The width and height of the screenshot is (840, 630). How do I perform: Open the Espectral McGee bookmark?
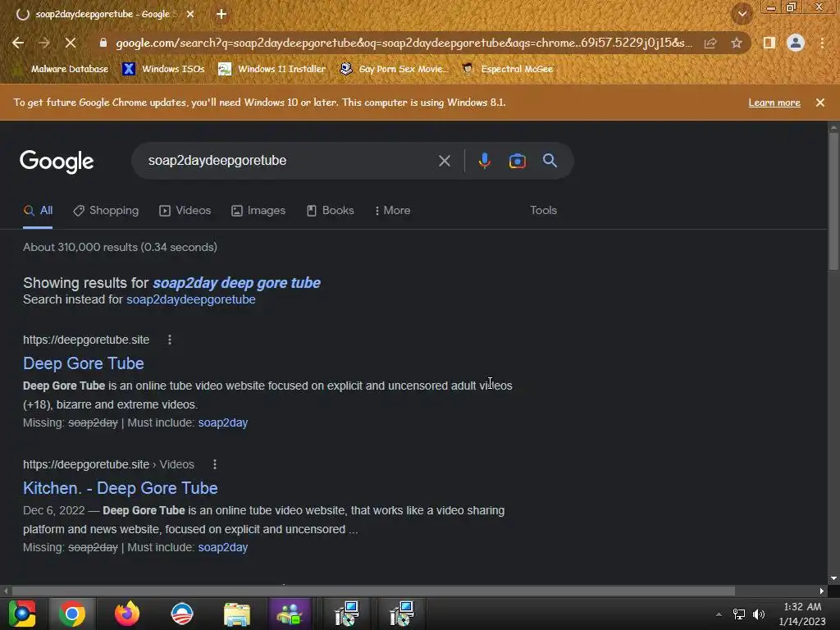507,69
